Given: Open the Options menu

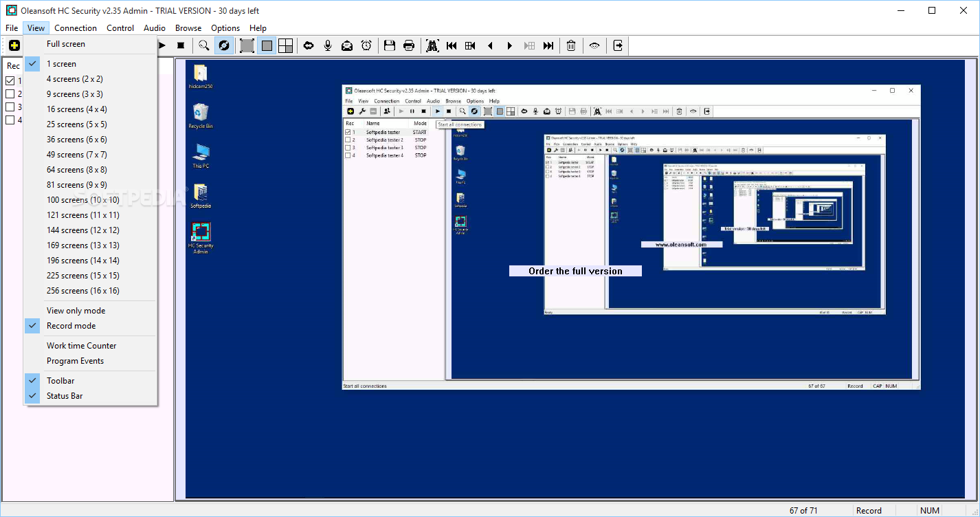Looking at the screenshot, I should click(x=225, y=28).
